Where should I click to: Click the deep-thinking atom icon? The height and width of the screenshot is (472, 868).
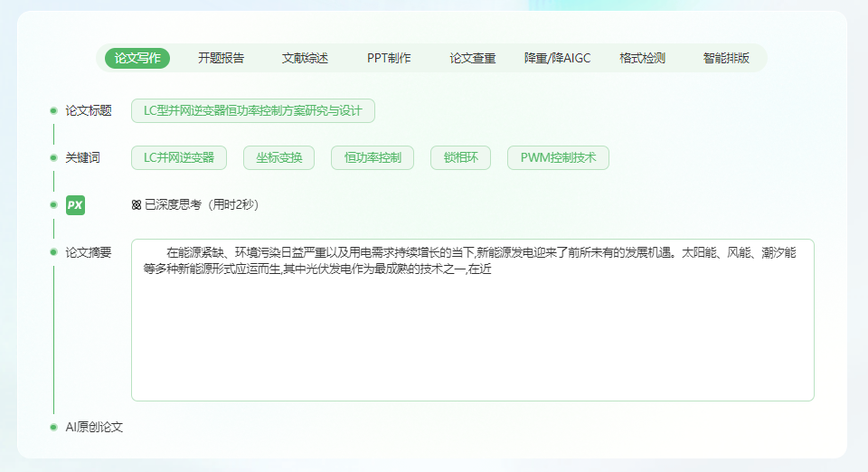(x=137, y=205)
